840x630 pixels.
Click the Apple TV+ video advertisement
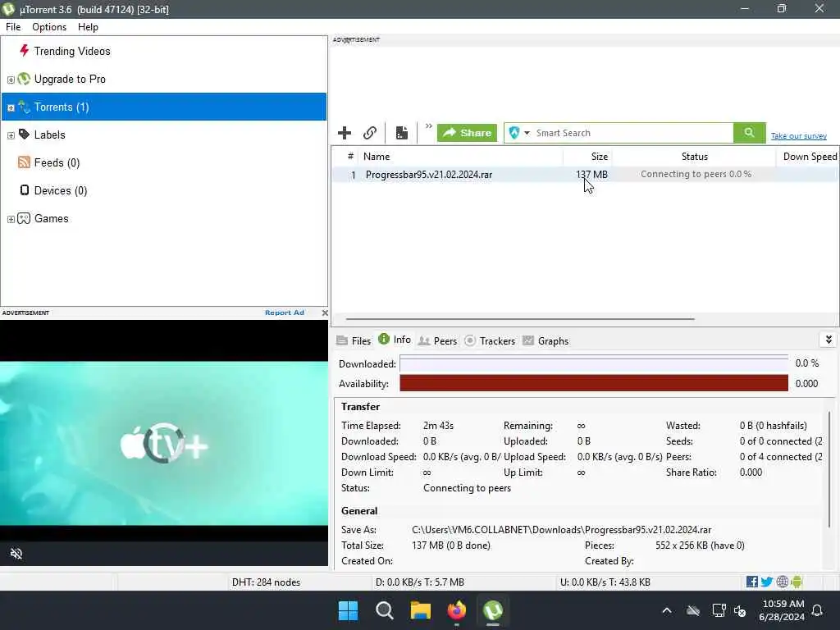pos(164,443)
